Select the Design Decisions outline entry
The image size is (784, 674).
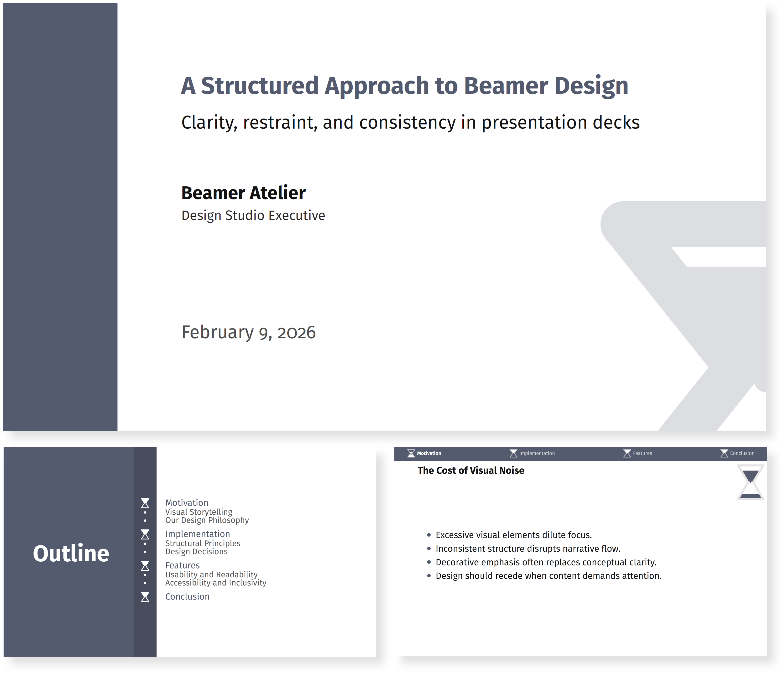coord(196,551)
